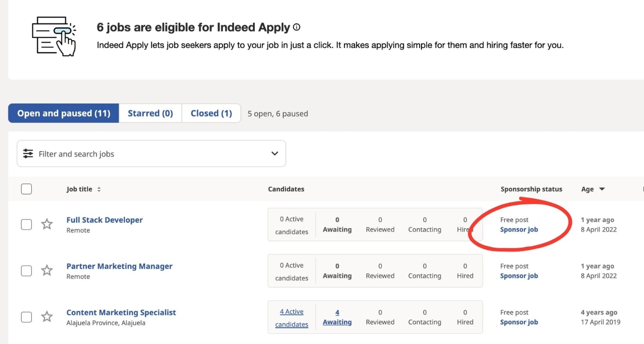Click 0 Active candidates for Partner Marketing Manager
The width and height of the screenshot is (644, 344).
pos(291,271)
